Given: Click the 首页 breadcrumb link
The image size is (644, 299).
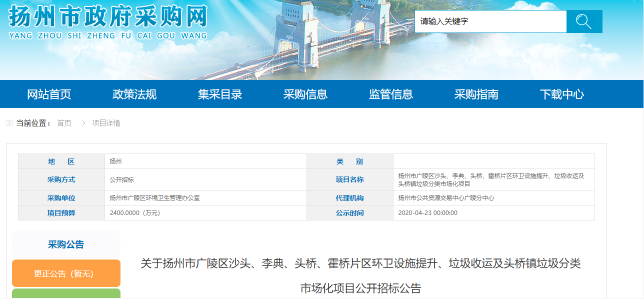Looking at the screenshot, I should click(x=64, y=123).
